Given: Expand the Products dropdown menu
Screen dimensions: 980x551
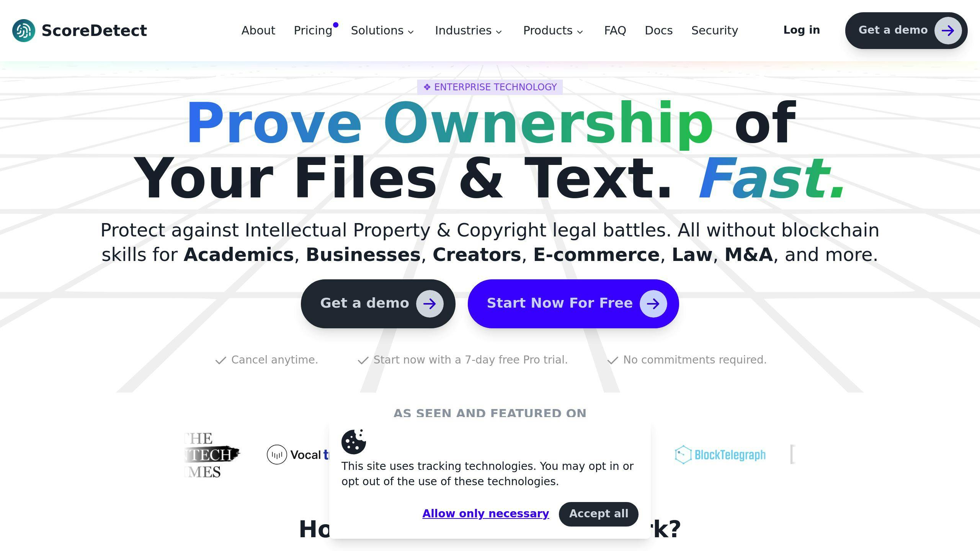Looking at the screenshot, I should [553, 30].
